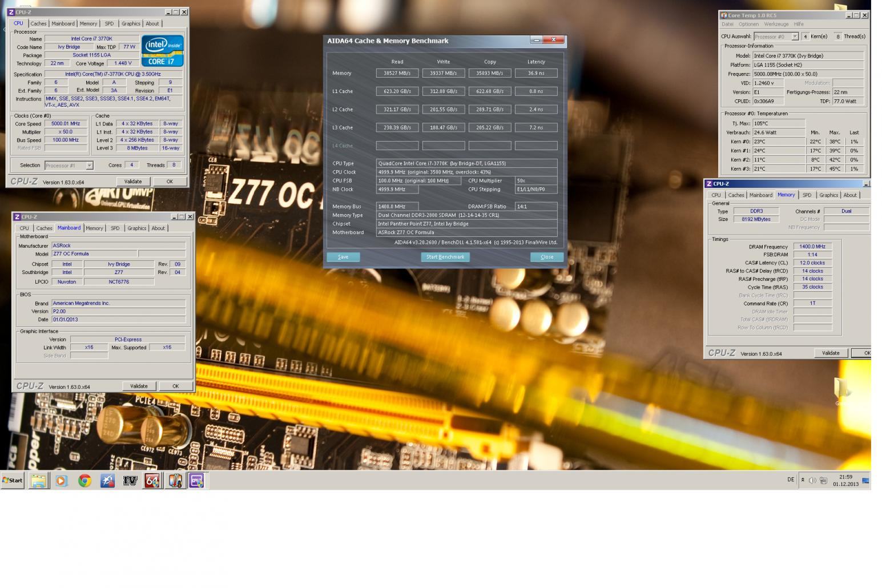Close the Mainboard CPU-Z window via X
The image size is (882, 588).
[x=190, y=217]
